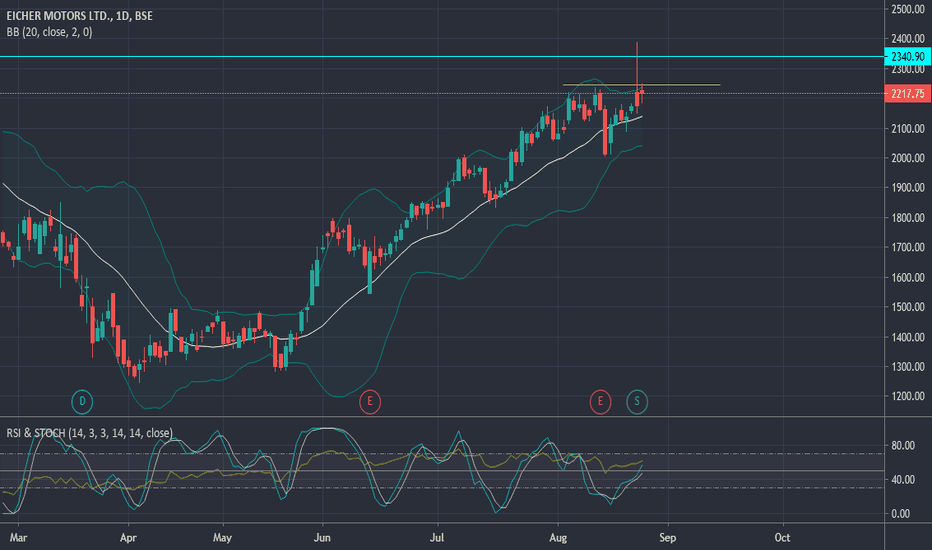
Task: Click the 1200.00 price axis label
Action: 908,397
